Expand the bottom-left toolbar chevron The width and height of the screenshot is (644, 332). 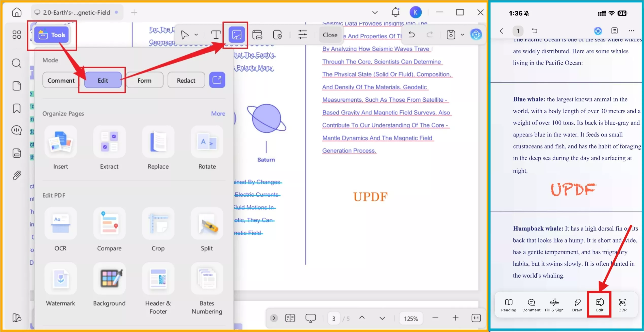click(x=274, y=318)
